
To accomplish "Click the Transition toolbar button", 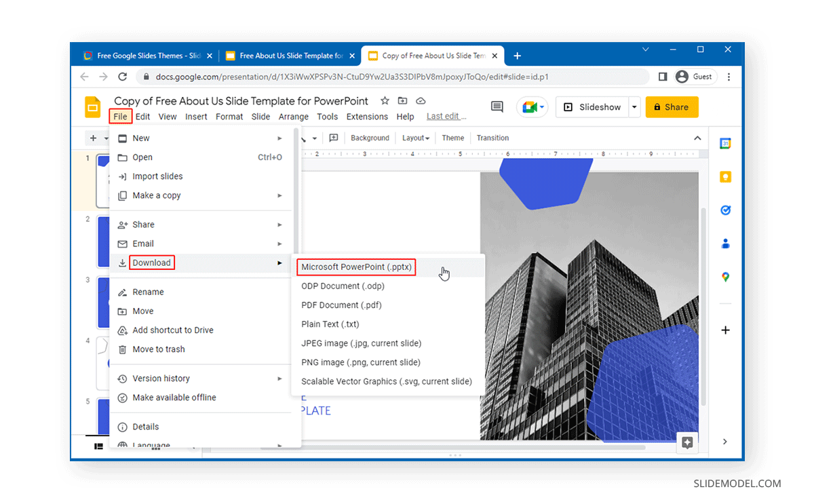I will (x=492, y=138).
